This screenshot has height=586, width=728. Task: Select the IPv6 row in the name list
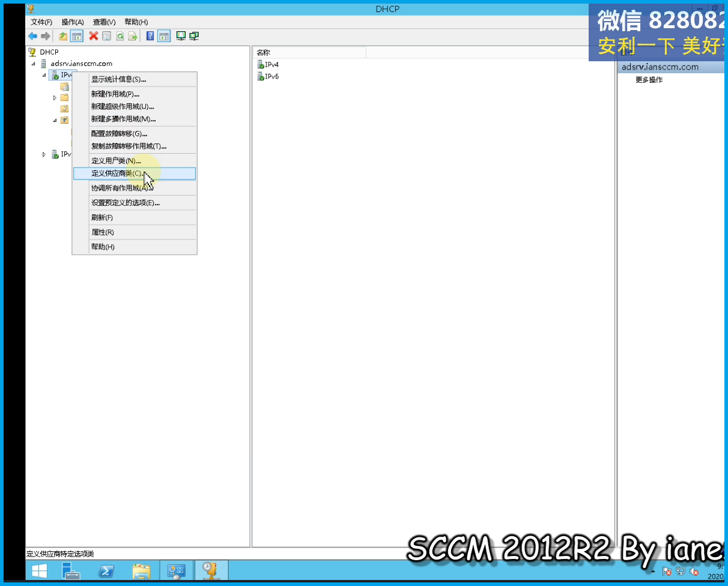[268, 77]
